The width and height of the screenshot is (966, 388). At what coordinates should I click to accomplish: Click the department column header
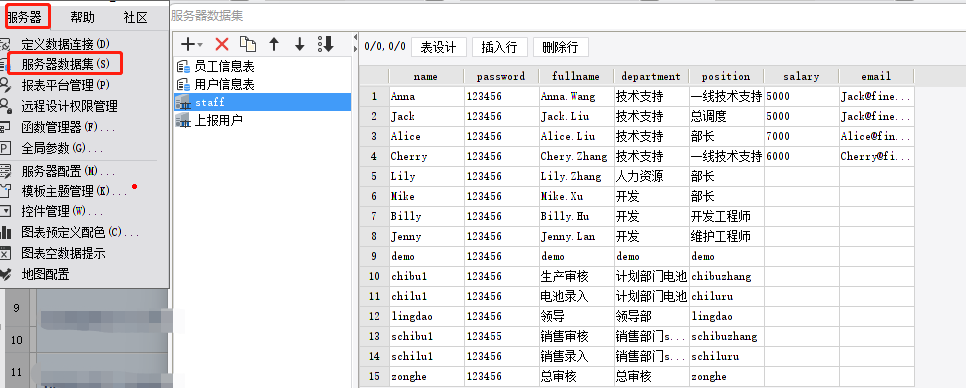651,76
